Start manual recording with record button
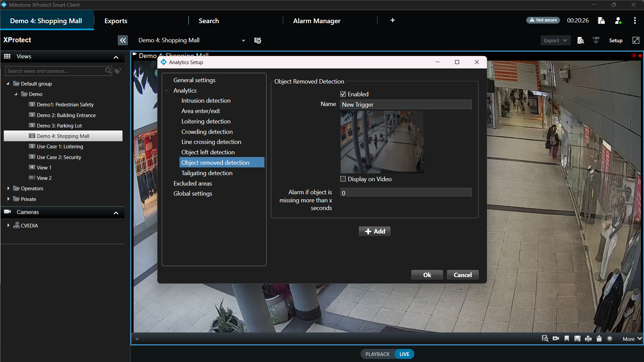This screenshot has height=362, width=644. click(610, 339)
